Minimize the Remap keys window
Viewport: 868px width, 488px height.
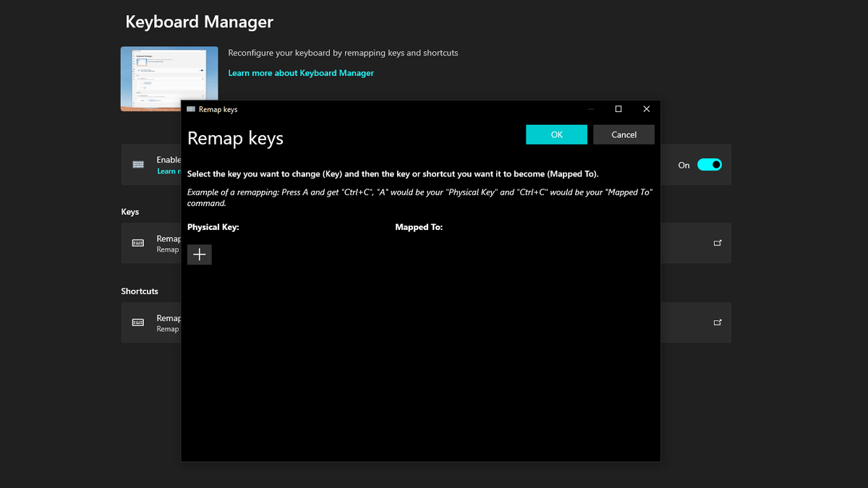click(x=591, y=109)
